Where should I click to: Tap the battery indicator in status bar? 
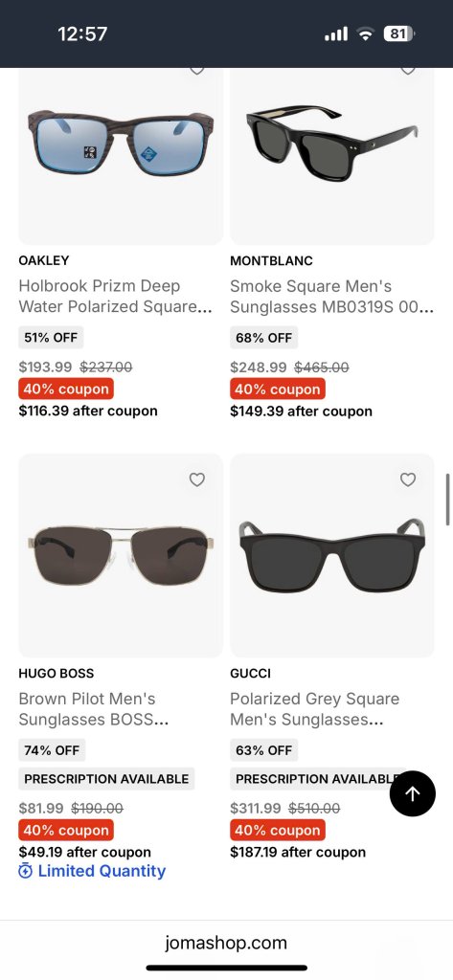coord(399,33)
